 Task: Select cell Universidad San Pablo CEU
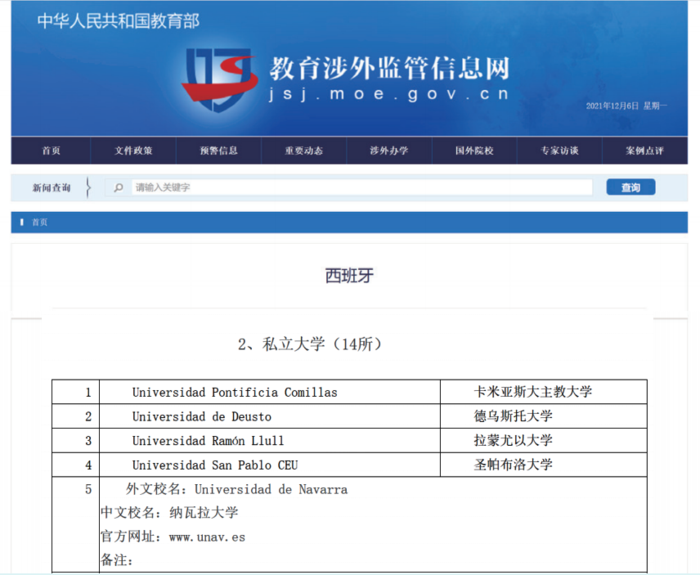[x=270, y=465]
